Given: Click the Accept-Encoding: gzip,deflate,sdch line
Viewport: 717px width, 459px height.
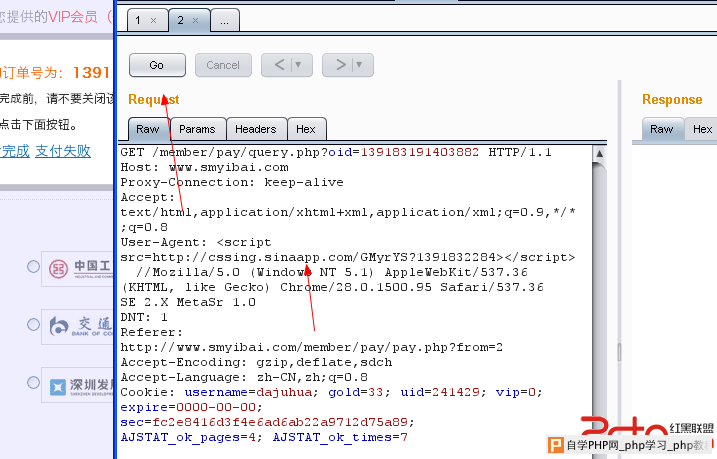Looking at the screenshot, I should tap(256, 363).
